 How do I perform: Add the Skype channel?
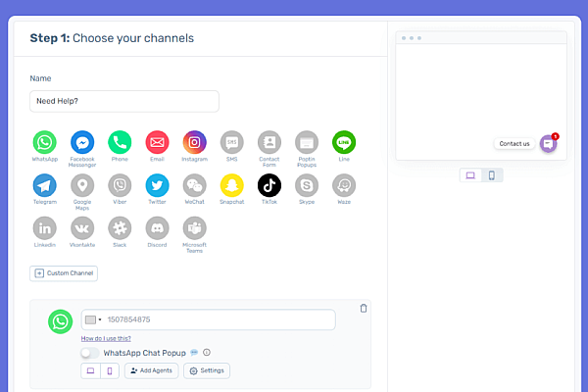[307, 185]
